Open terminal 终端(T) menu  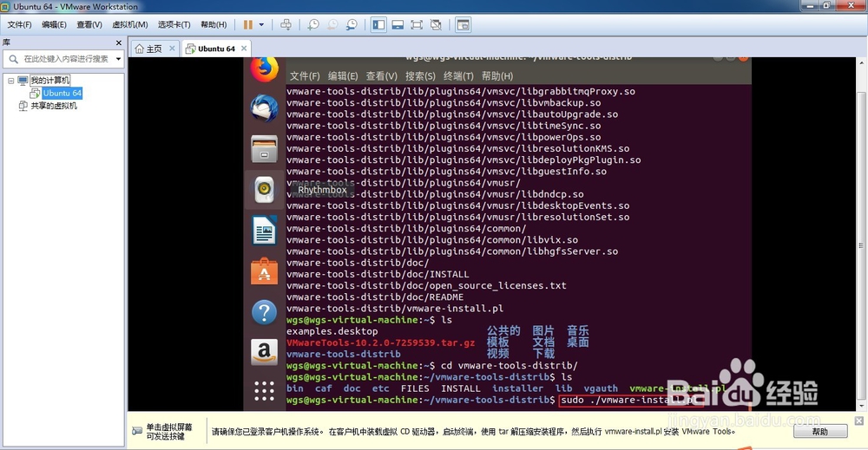pos(458,75)
